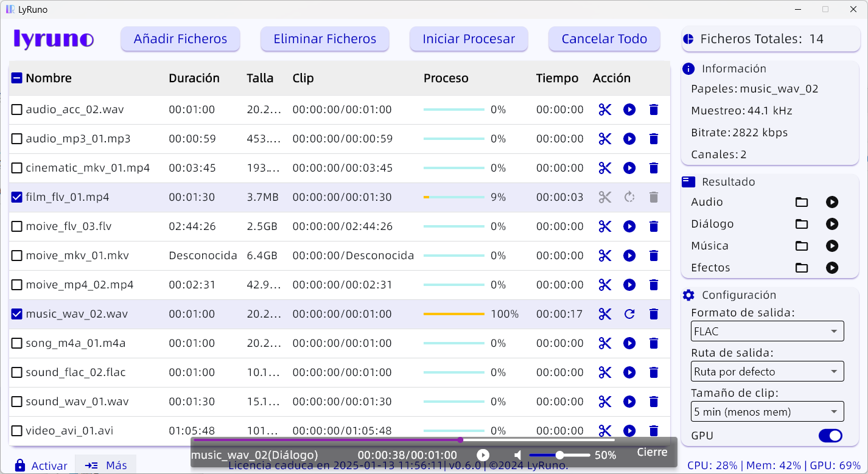This screenshot has height=474, width=868.
Task: Expand the Tamaño de clip dropdown
Action: click(767, 411)
